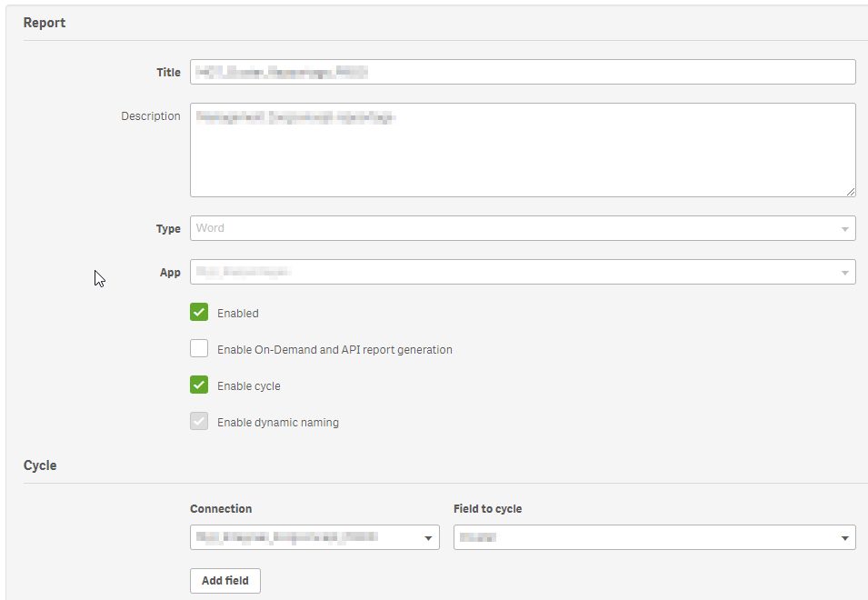Screen dimensions: 868x600
Task: Open the Type dropdown showing Word
Action: (522, 228)
